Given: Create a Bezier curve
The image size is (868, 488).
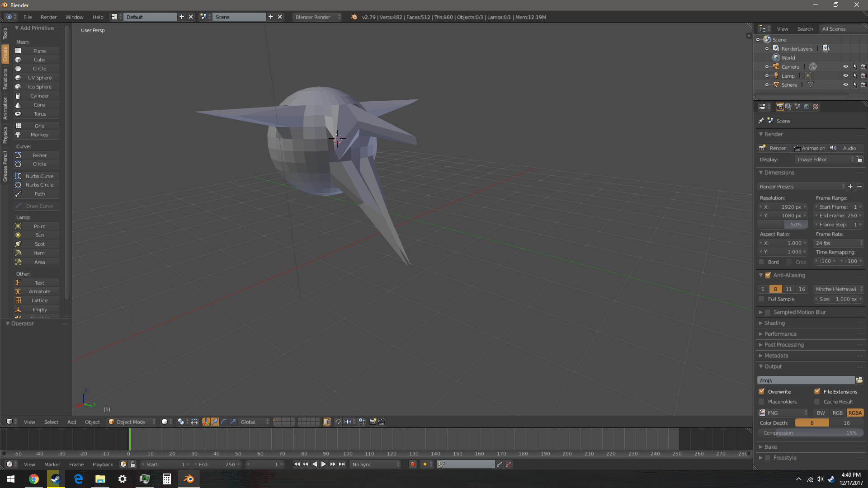Looking at the screenshot, I should 37,155.
